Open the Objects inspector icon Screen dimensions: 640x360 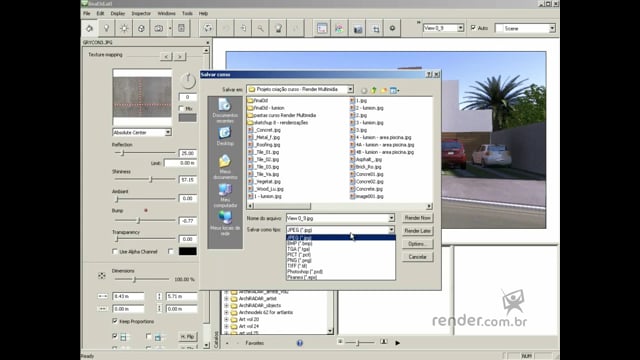141,28
